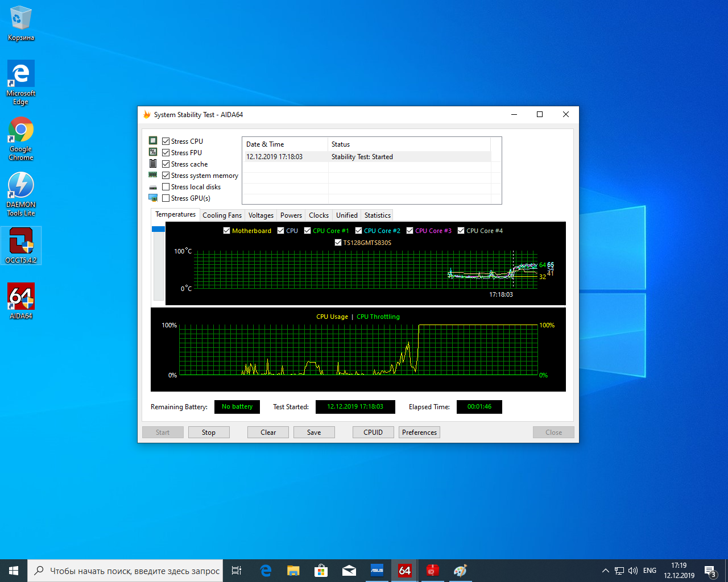Viewport: 728px width, 582px height.
Task: Adjust the temperature graph vertical slider
Action: (x=159, y=229)
